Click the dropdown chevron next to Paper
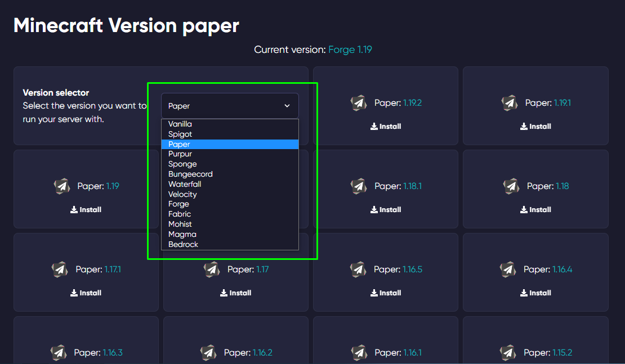This screenshot has height=364, width=625. point(288,106)
